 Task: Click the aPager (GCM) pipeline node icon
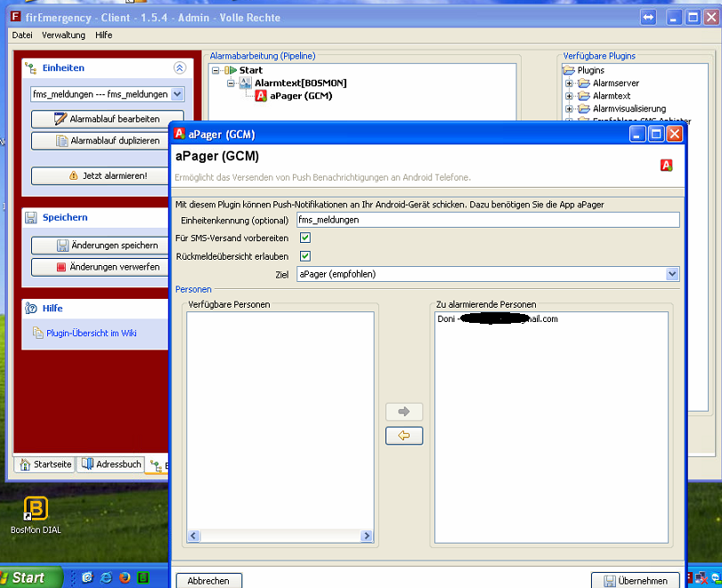pos(261,96)
